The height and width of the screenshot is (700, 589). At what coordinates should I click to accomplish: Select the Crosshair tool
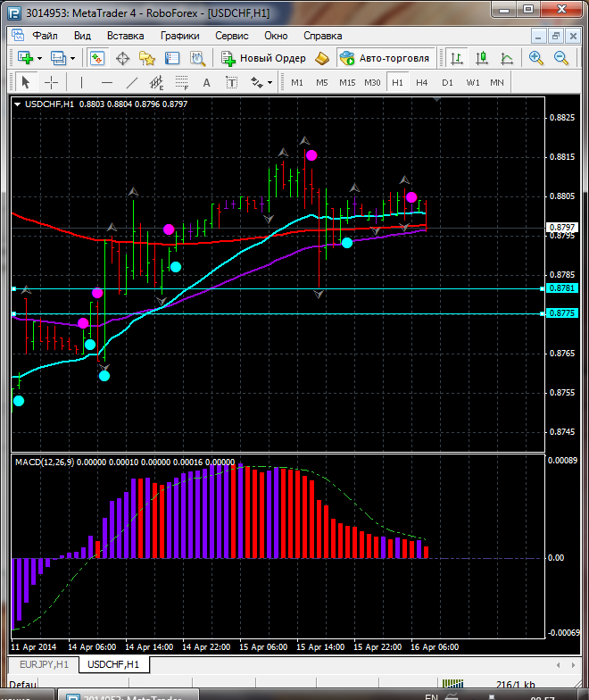[x=52, y=82]
